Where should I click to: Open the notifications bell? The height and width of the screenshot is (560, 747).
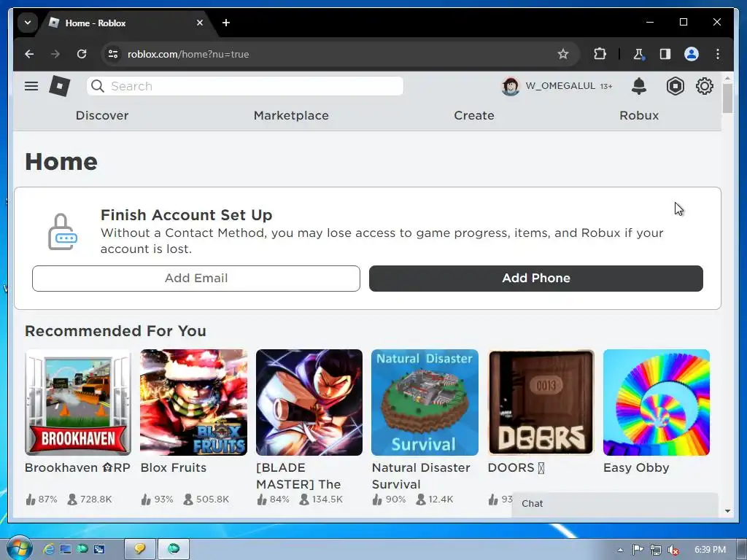[639, 86]
